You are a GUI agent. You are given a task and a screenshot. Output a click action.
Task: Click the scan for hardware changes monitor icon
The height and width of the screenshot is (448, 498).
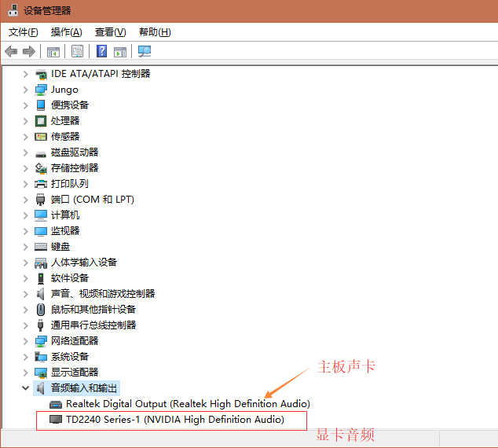tap(145, 51)
